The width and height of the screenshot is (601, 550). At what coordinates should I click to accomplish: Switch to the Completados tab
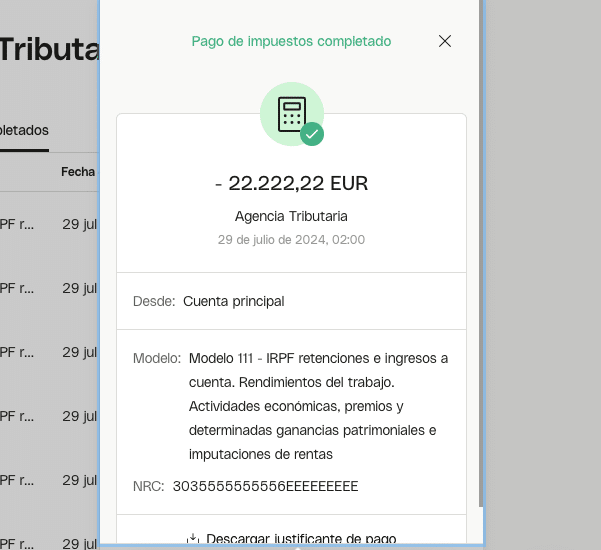point(24,130)
